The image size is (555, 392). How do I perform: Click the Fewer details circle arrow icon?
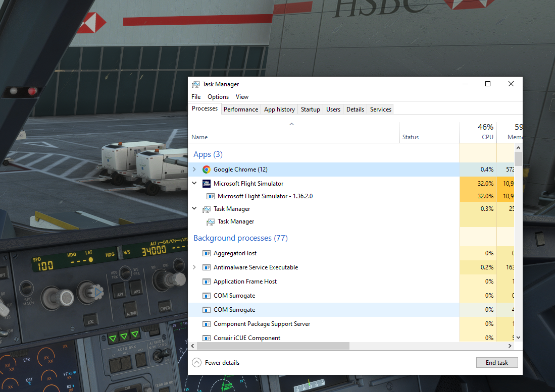(x=196, y=363)
